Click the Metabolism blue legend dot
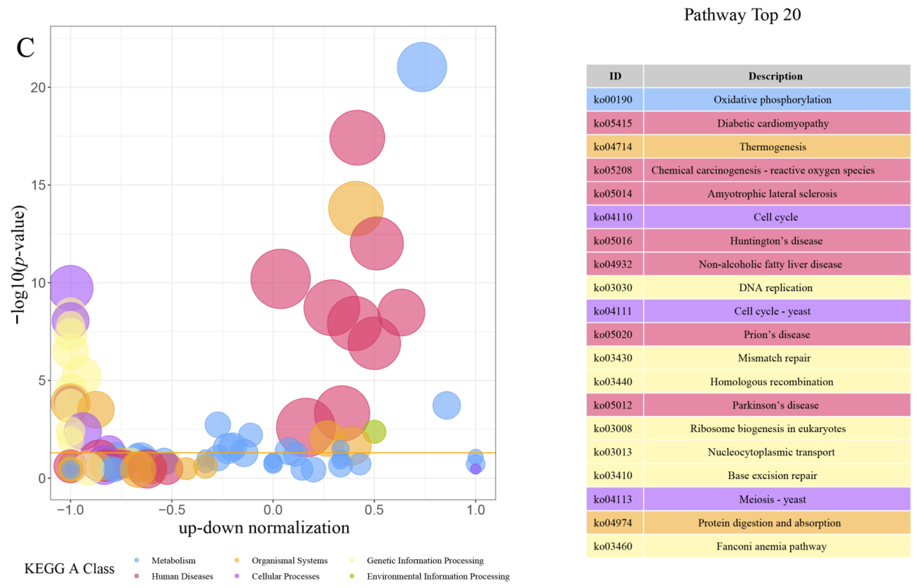This screenshot has width=917, height=588. (x=137, y=560)
